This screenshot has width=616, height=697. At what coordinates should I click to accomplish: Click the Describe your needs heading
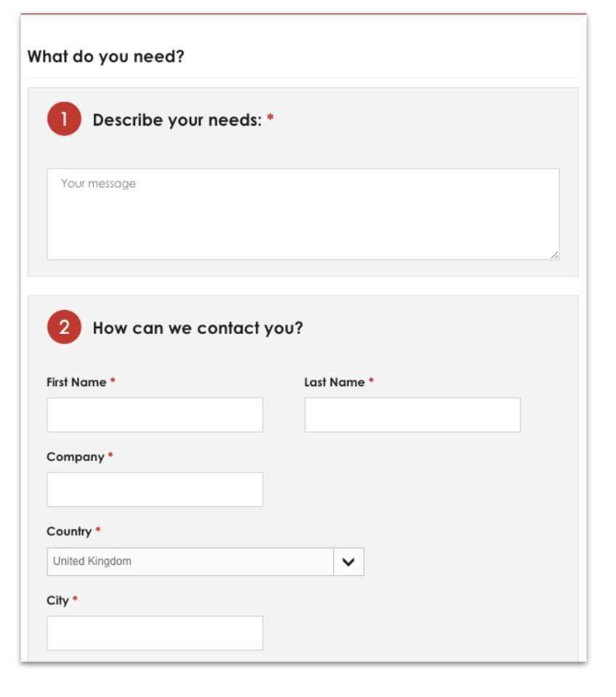coord(177,121)
